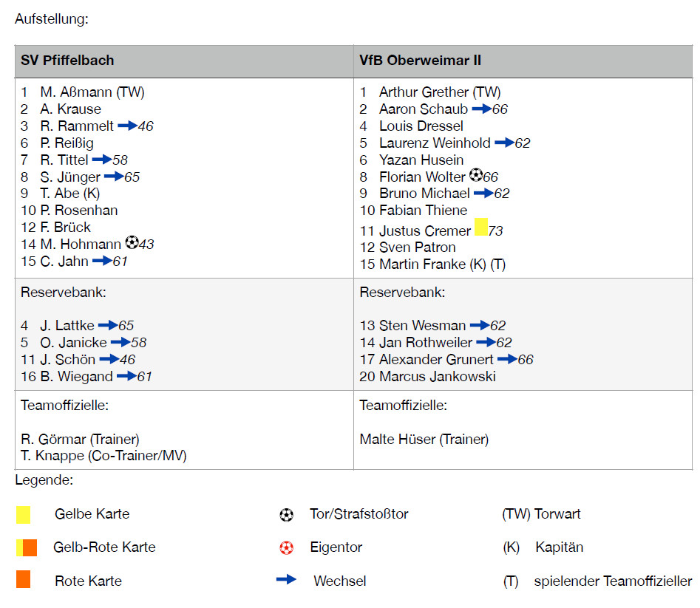
Task: Click the substitution arrow next to Sten Wesman
Action: point(479,325)
